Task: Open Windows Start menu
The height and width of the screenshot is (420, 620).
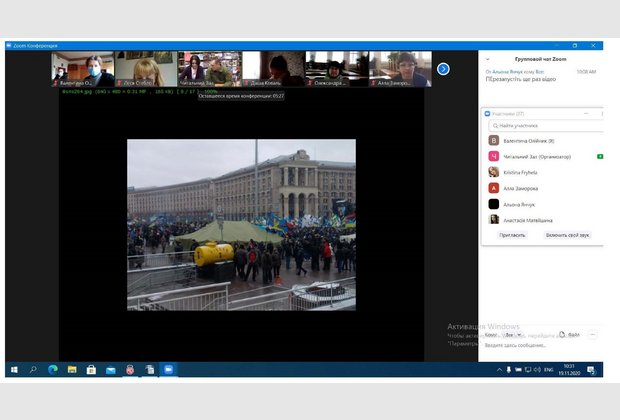Action: point(14,369)
